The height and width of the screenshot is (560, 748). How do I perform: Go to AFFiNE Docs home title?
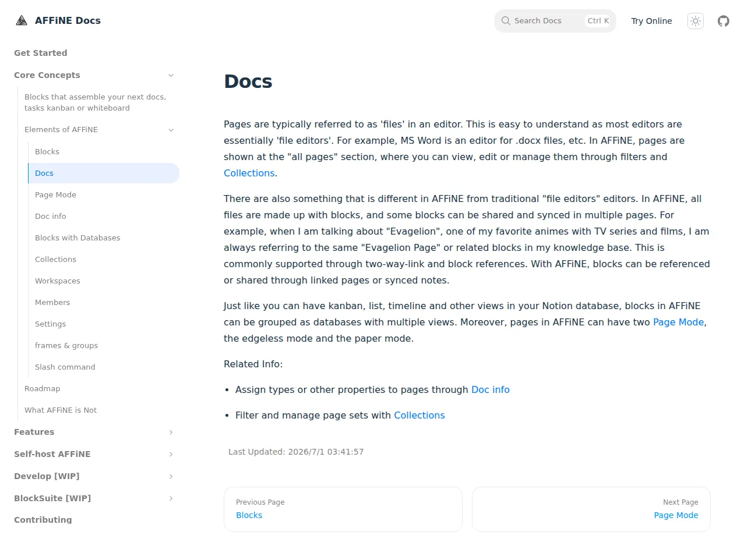pos(68,20)
